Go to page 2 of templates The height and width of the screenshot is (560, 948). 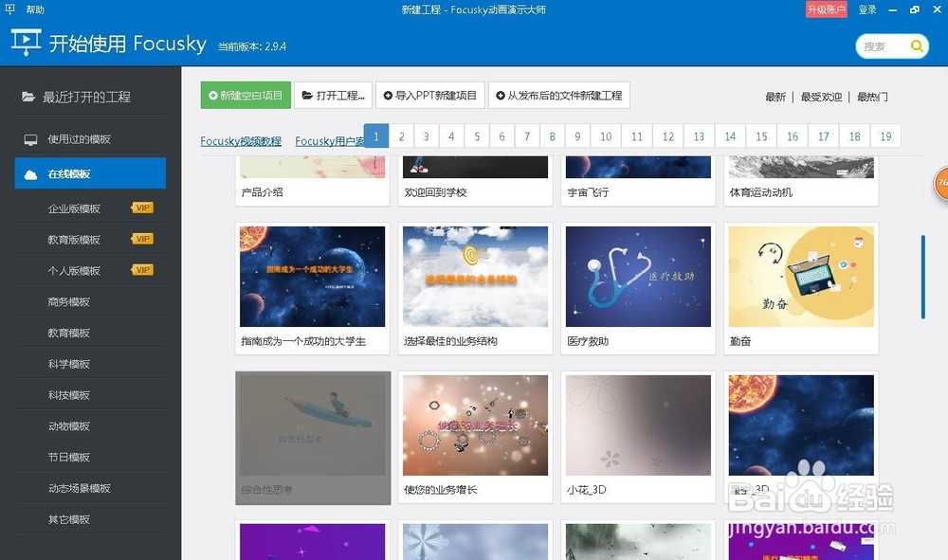(x=401, y=135)
